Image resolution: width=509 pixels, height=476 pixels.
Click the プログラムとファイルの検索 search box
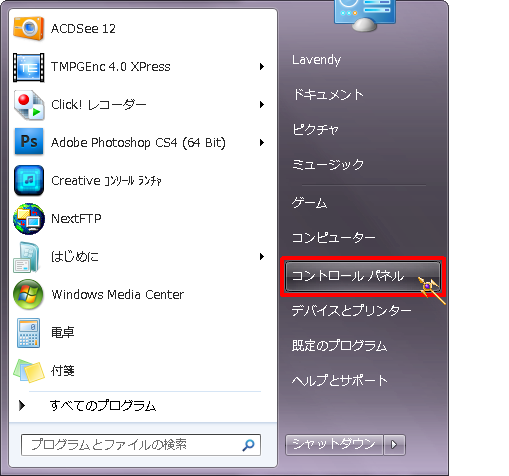click(x=141, y=445)
